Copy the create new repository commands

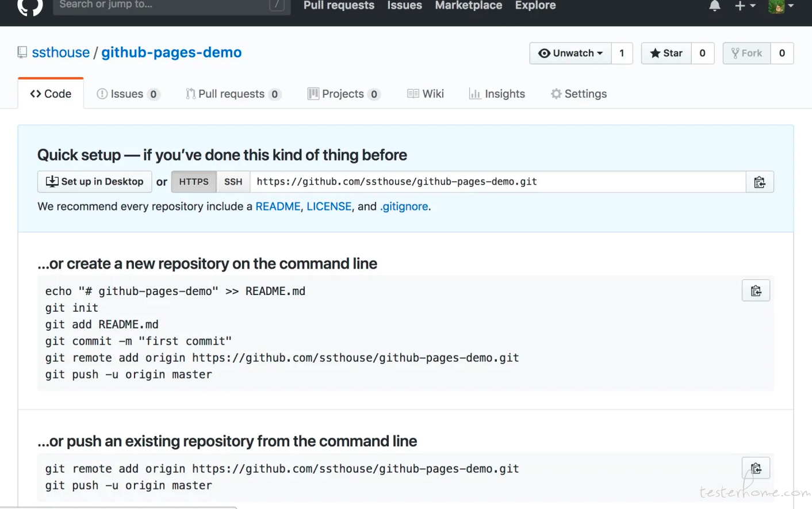coord(756,291)
